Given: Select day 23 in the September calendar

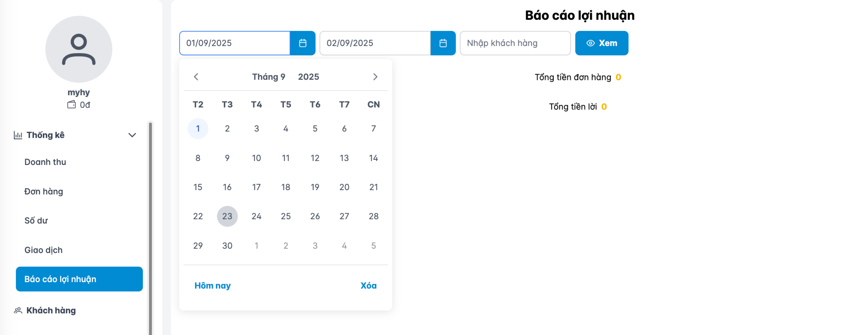Looking at the screenshot, I should pyautogui.click(x=227, y=216).
